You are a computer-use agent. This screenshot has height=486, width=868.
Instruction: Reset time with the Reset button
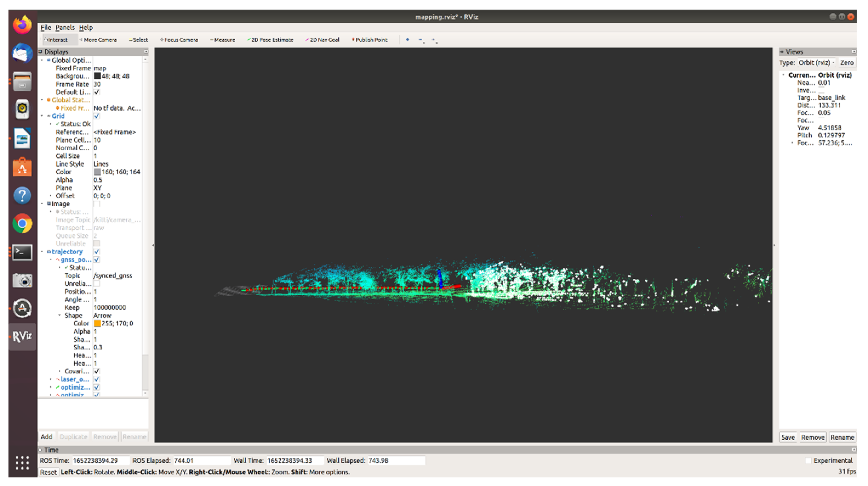[x=49, y=472]
